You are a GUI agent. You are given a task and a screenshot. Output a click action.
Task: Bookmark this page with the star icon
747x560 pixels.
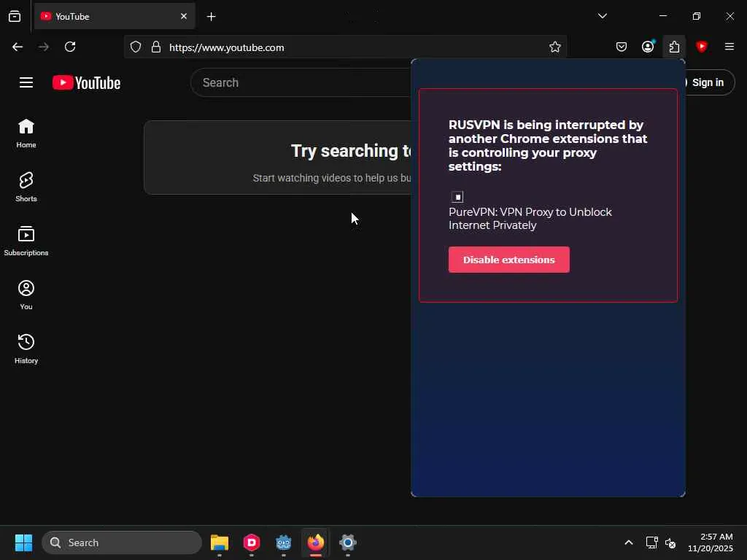point(555,47)
